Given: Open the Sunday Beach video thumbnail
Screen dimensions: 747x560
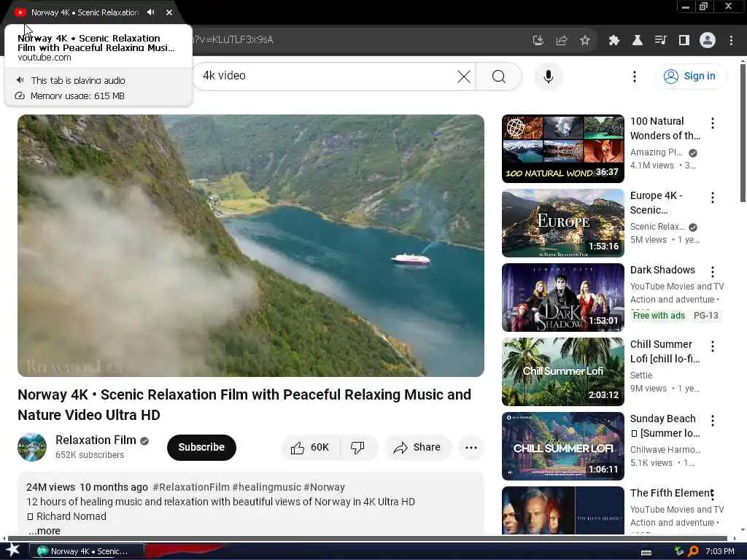Looking at the screenshot, I should pos(562,446).
